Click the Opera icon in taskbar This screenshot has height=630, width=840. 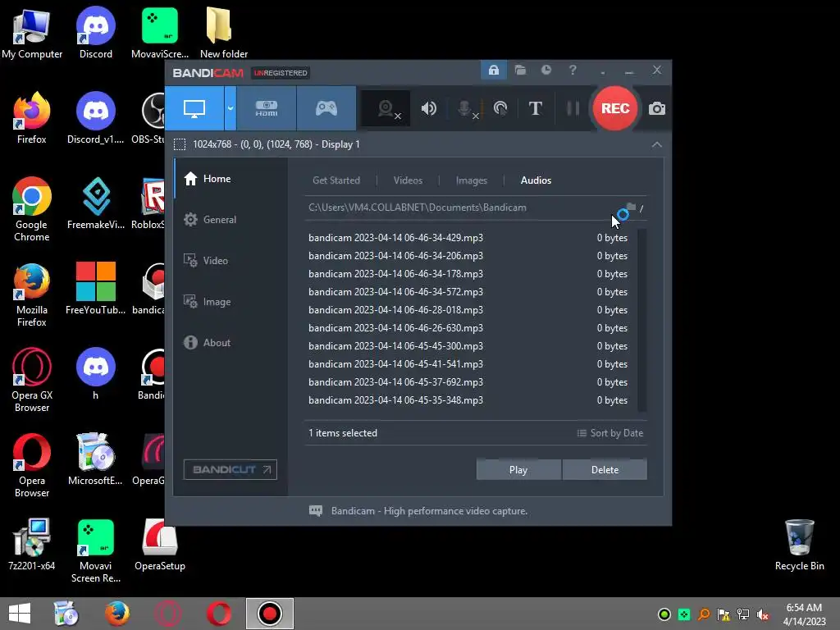pyautogui.click(x=219, y=614)
